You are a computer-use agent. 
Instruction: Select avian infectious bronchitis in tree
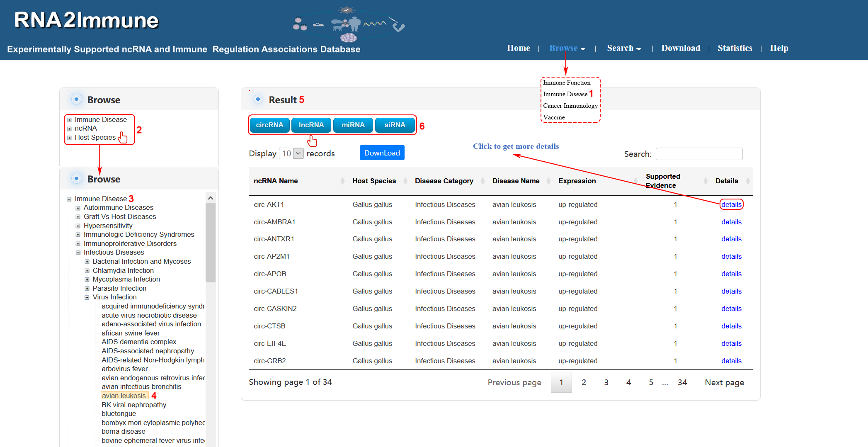coord(141,387)
